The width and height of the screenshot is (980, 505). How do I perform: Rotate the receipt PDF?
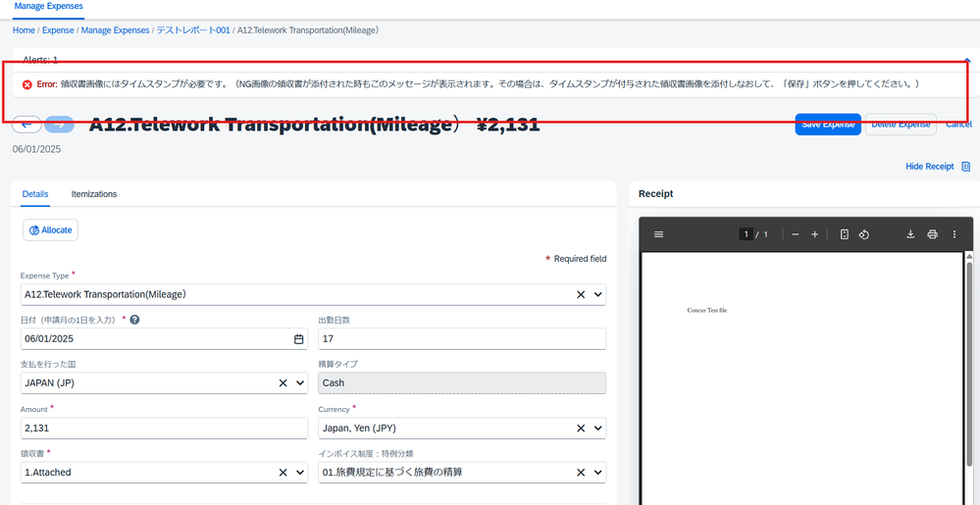click(x=863, y=234)
